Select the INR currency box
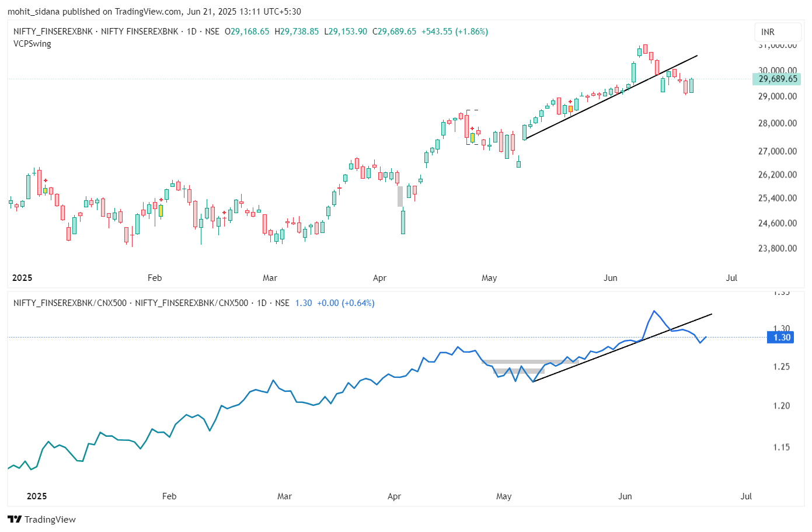 pos(777,32)
